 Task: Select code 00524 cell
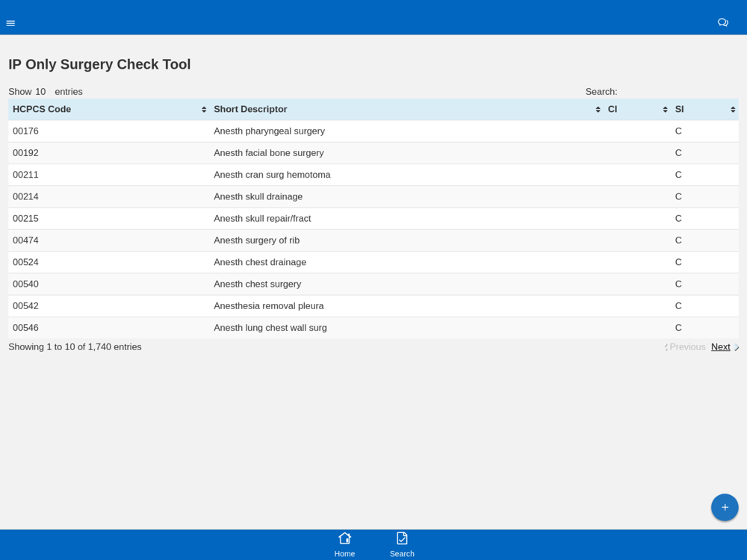[x=108, y=262]
